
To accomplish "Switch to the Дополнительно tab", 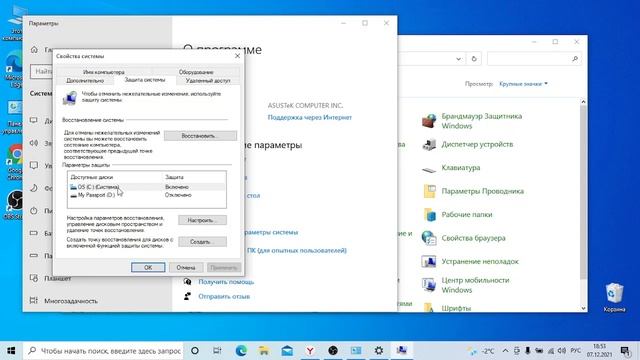I will (x=85, y=81).
